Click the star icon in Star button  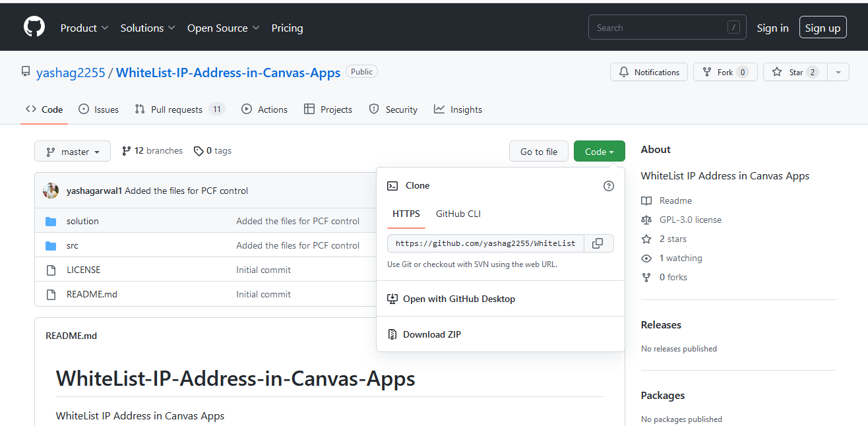(x=777, y=72)
